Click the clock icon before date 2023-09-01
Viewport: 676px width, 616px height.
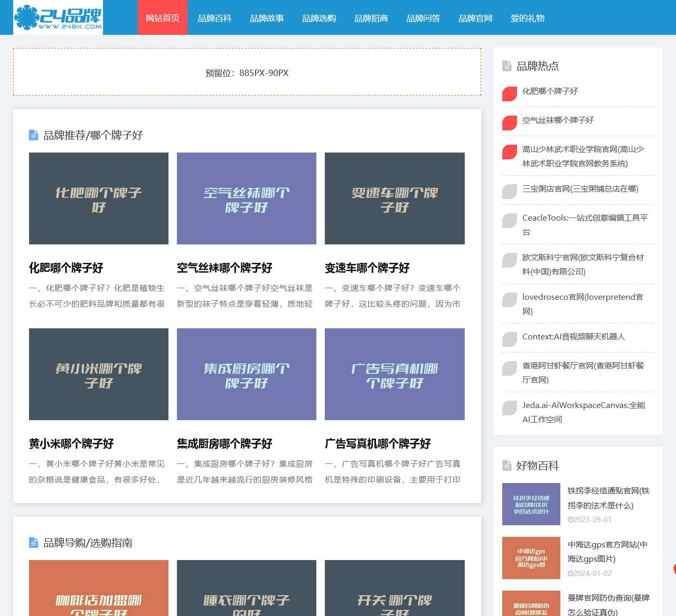[570, 519]
